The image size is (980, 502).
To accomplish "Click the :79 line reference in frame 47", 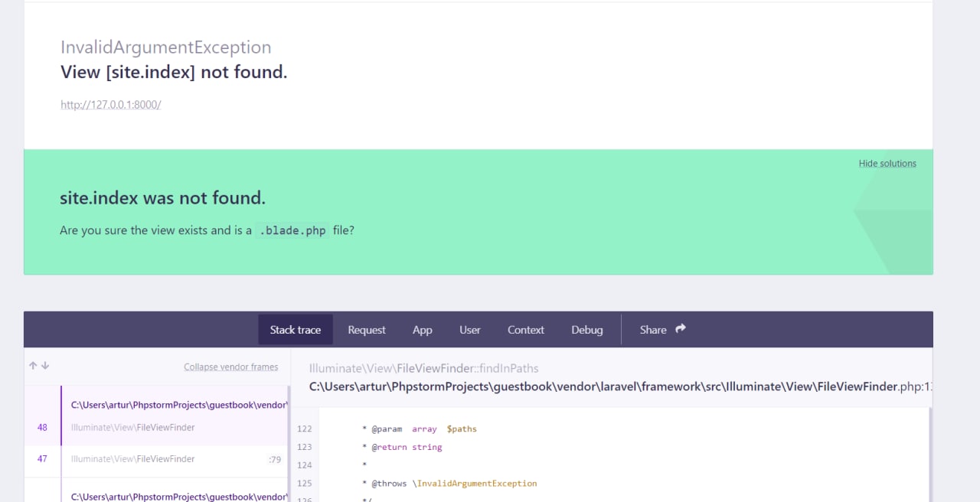I will coord(275,460).
